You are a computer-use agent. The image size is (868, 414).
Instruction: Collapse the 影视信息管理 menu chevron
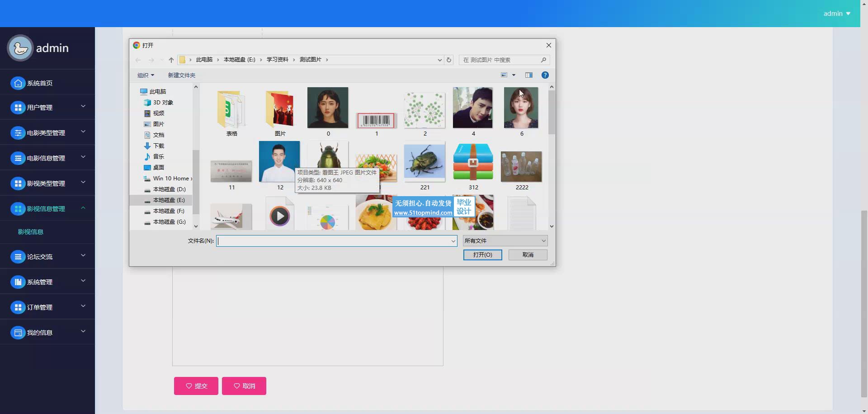click(x=83, y=208)
